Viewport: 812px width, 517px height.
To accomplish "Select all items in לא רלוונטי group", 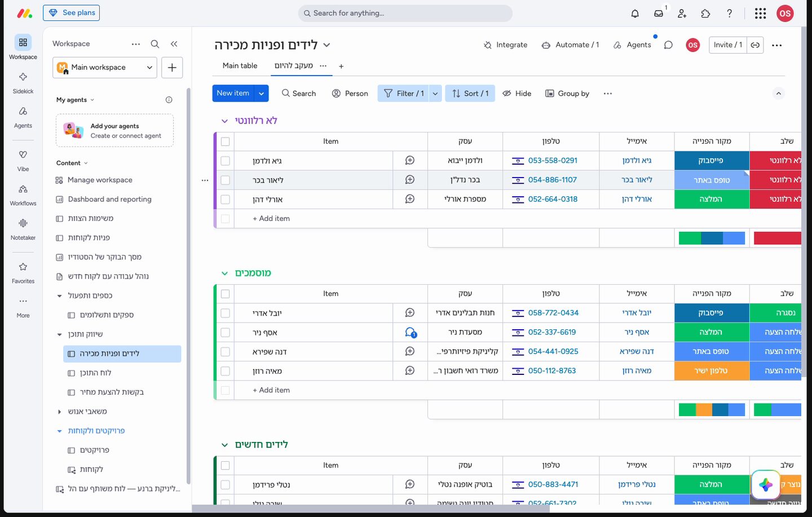I will tap(226, 142).
